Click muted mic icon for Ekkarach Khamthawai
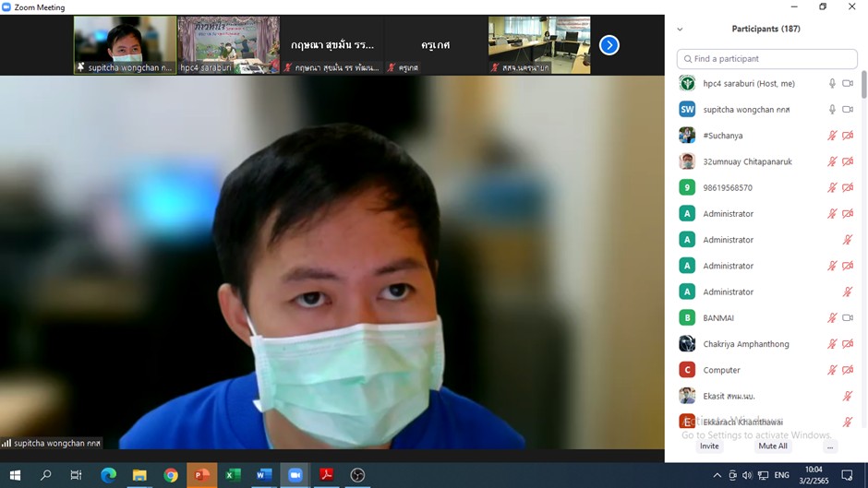 pos(848,422)
